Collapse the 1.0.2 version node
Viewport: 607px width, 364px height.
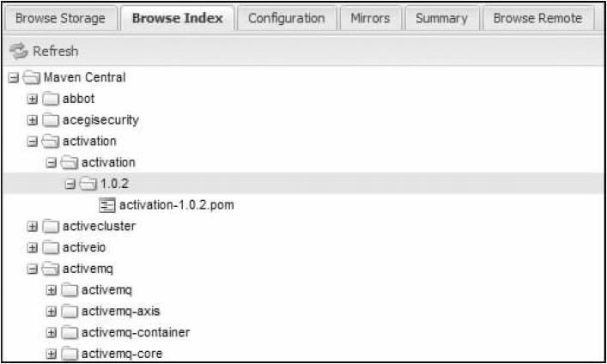click(70, 185)
